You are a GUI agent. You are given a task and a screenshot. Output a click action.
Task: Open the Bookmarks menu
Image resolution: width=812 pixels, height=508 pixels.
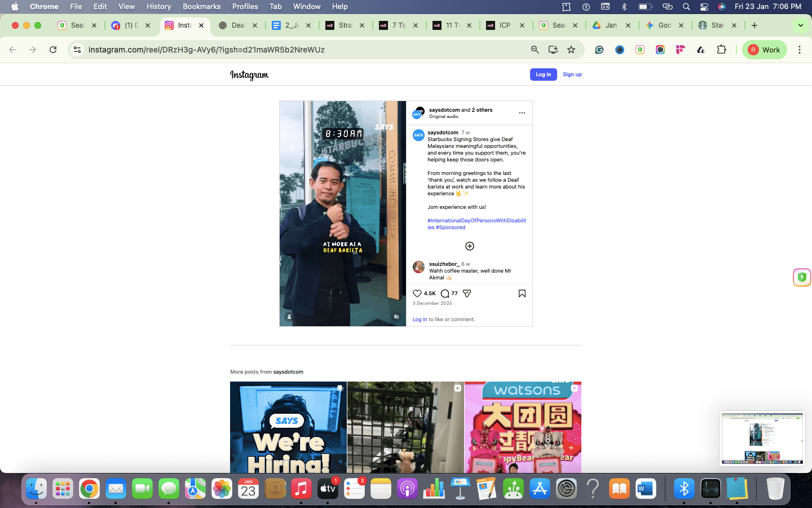coord(201,6)
